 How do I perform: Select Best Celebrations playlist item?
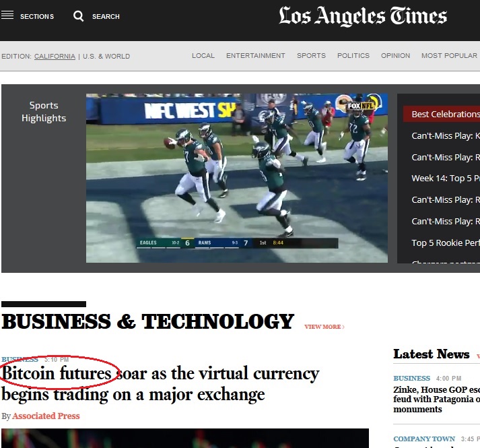445,115
